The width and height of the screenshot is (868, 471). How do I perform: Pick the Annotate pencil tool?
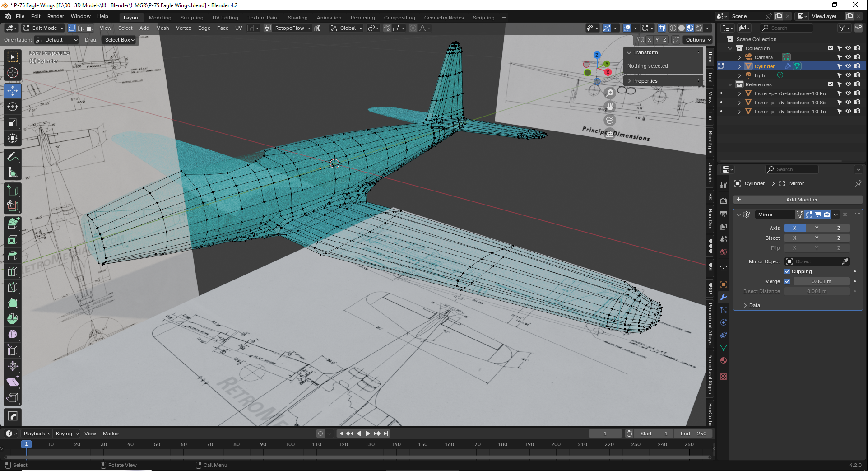click(x=13, y=157)
